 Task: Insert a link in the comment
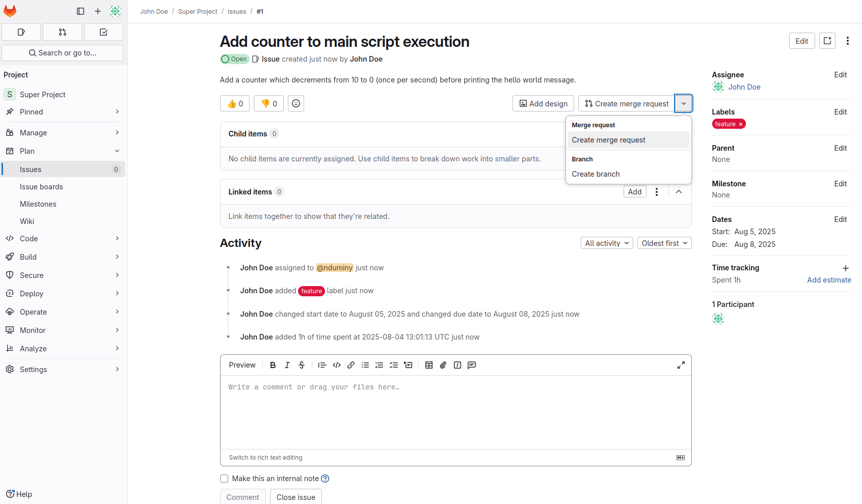tap(351, 365)
